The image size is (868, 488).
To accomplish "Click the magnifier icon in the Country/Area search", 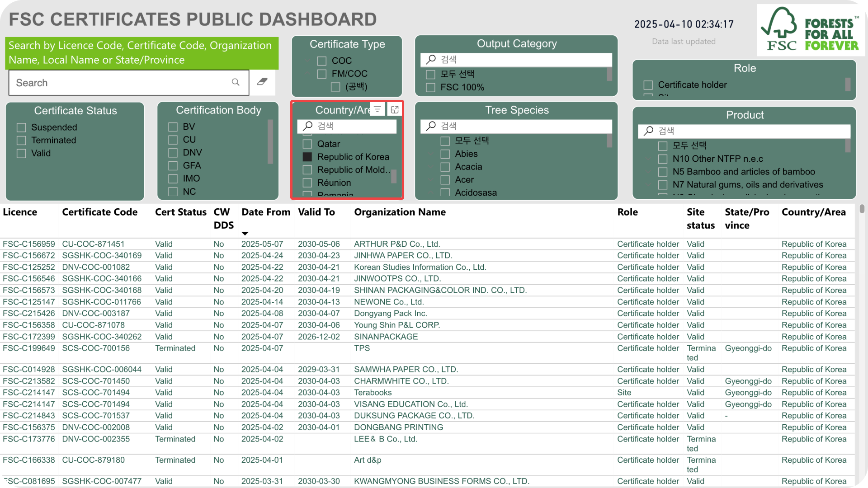I will coord(308,126).
